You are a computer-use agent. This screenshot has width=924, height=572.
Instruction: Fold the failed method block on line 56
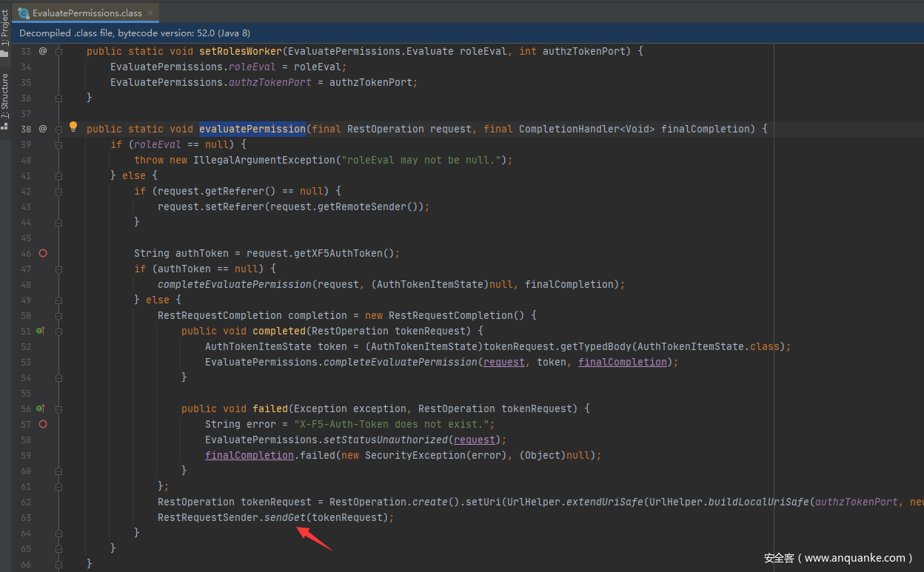pos(59,408)
